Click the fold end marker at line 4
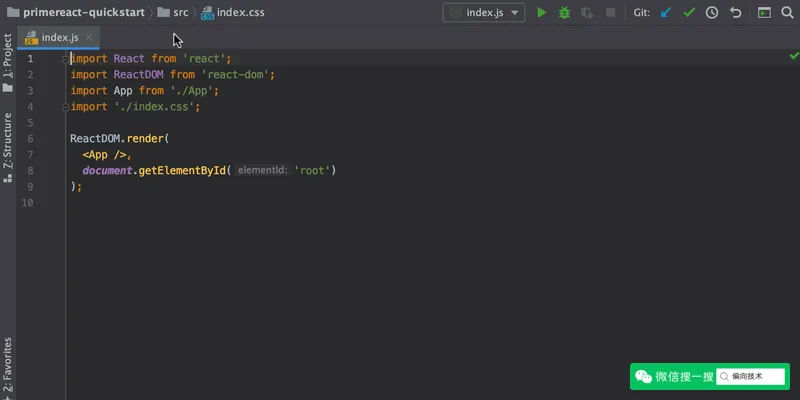 pyautogui.click(x=65, y=107)
